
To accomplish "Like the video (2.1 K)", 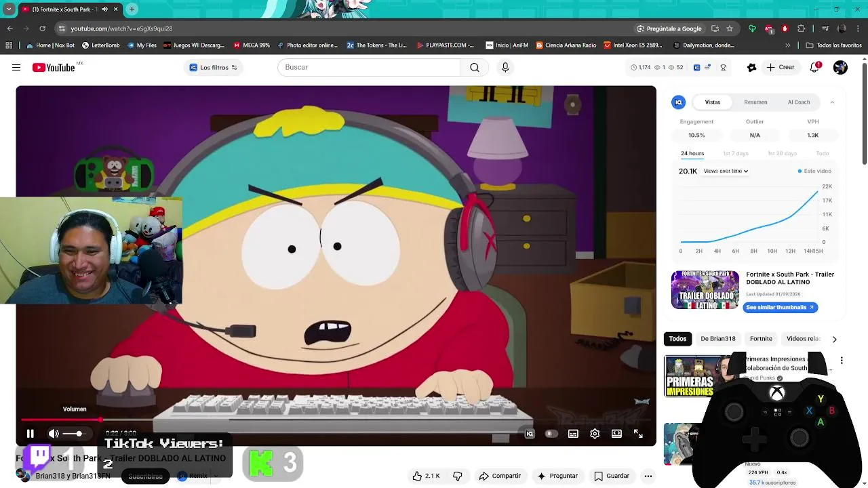I will [x=426, y=476].
